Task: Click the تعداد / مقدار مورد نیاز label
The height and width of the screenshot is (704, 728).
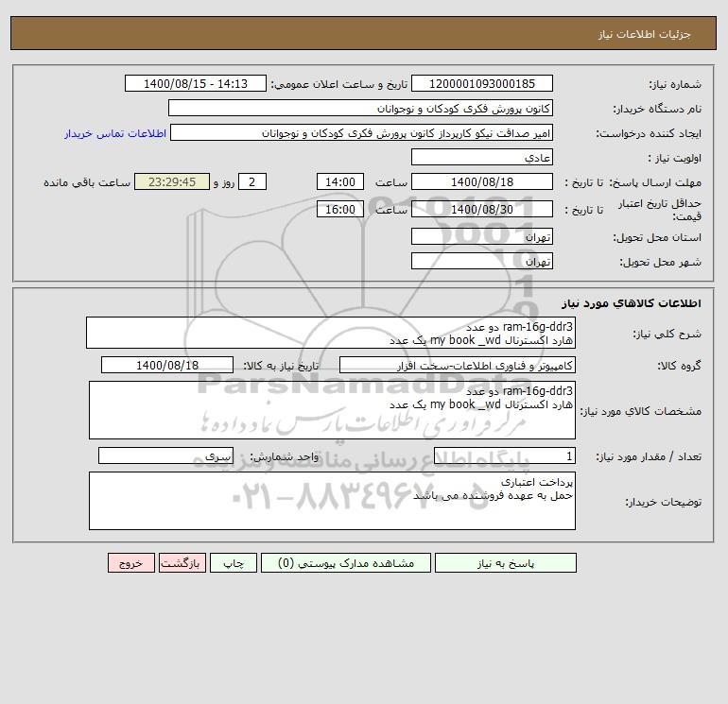Action: [649, 456]
